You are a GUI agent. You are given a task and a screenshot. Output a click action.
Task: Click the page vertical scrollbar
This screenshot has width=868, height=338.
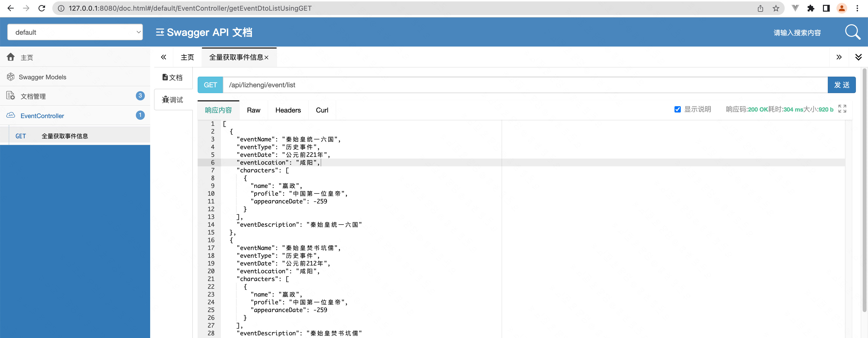tap(865, 190)
